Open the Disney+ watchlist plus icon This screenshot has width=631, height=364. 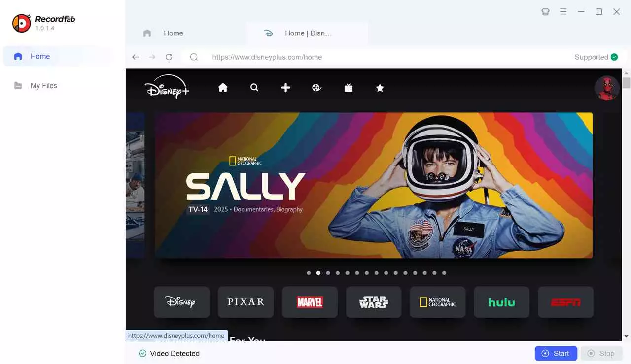pos(285,88)
